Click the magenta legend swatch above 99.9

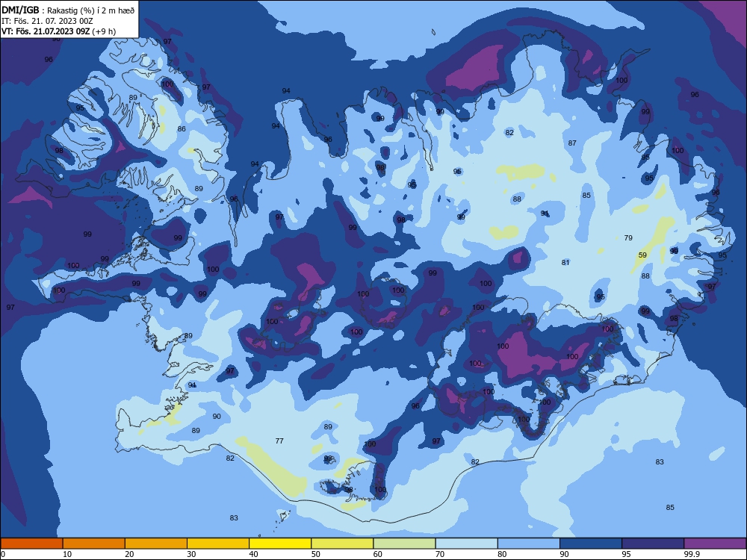715,544
